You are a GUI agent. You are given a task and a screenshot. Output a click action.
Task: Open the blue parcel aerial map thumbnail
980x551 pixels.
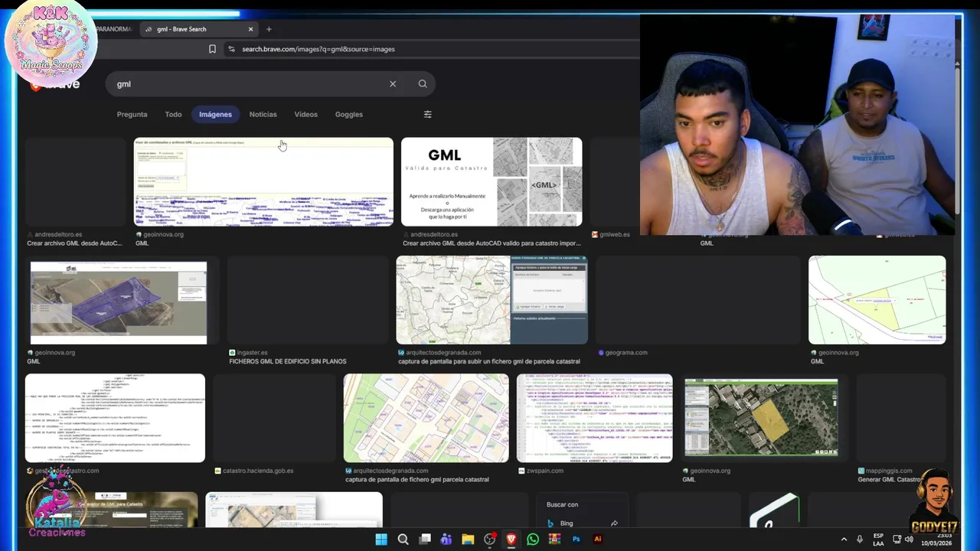point(119,302)
